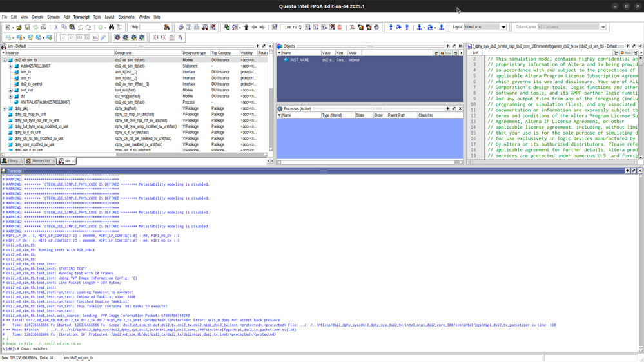Open the Bookmarks menu
Viewport: 644px width, 362px height.
point(126,17)
